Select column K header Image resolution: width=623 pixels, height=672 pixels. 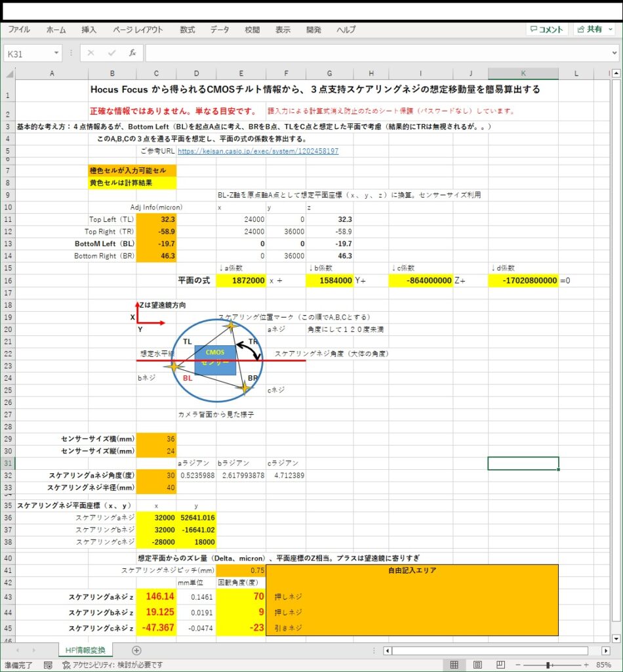point(523,73)
